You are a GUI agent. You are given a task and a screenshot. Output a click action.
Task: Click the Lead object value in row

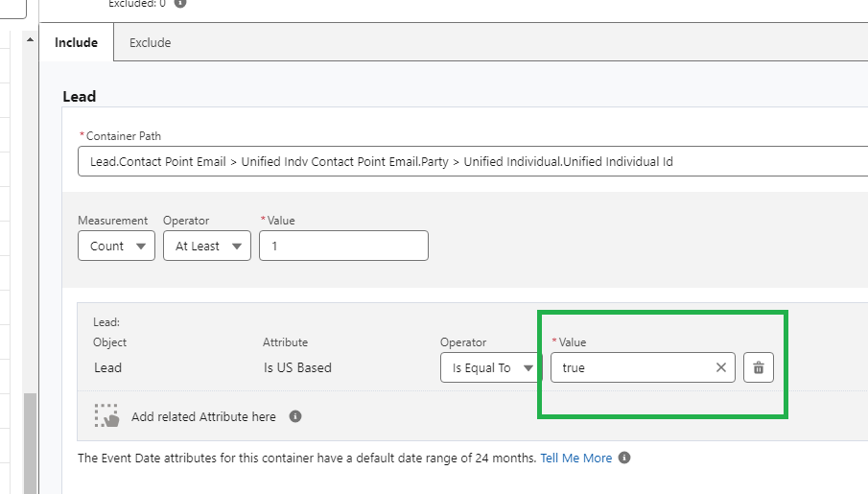(x=107, y=367)
